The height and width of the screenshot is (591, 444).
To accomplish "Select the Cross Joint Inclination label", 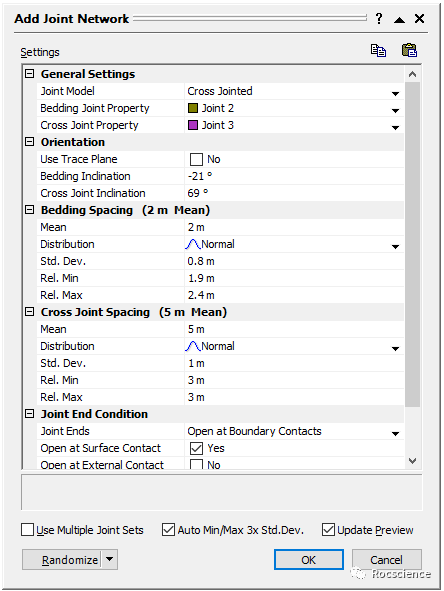I will 93,193.
